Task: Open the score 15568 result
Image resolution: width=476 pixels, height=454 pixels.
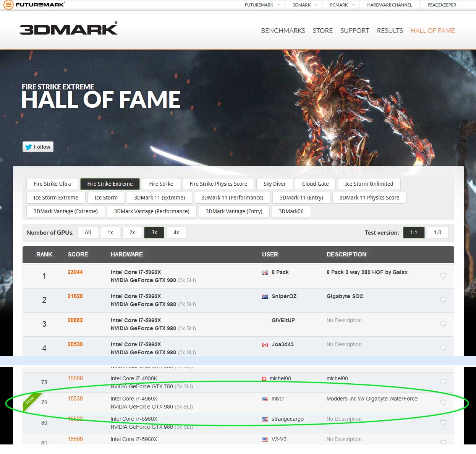Action: point(75,378)
